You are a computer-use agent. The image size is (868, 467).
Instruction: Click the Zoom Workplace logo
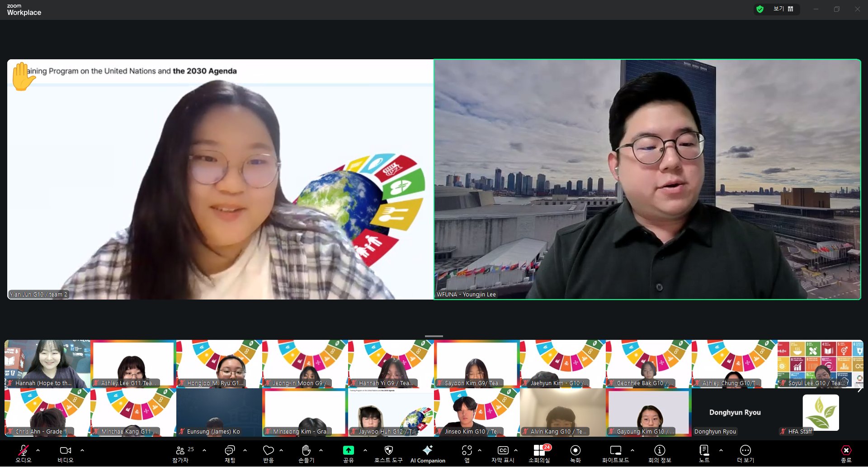[x=24, y=10]
